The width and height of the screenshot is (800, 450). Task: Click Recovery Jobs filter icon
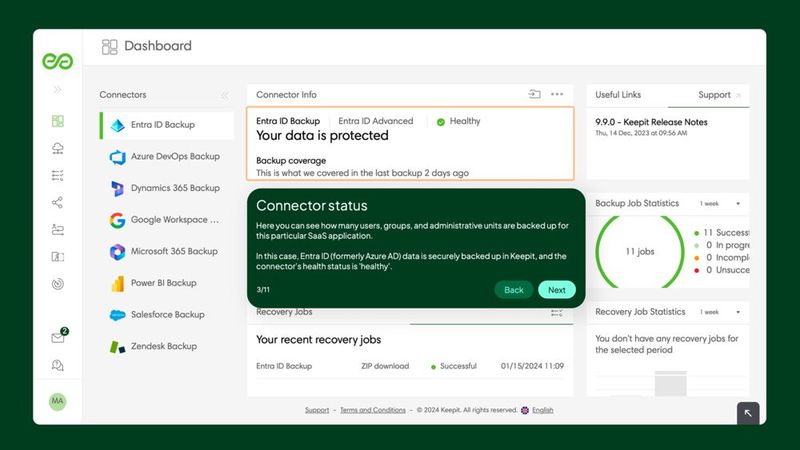[x=557, y=313]
